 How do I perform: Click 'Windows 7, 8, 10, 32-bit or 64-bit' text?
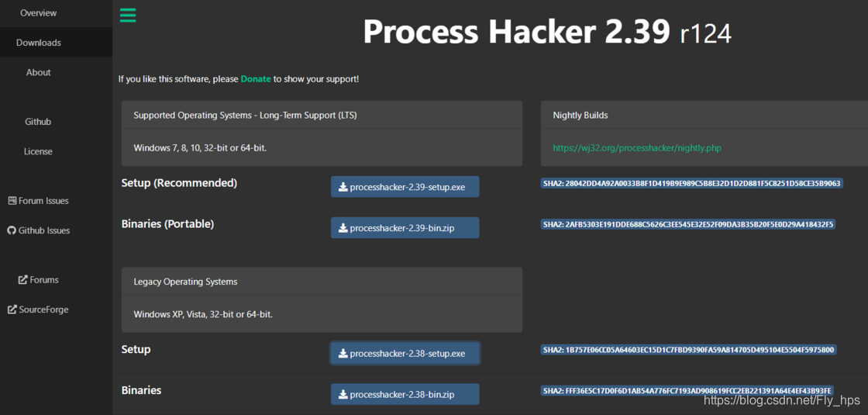[201, 148]
